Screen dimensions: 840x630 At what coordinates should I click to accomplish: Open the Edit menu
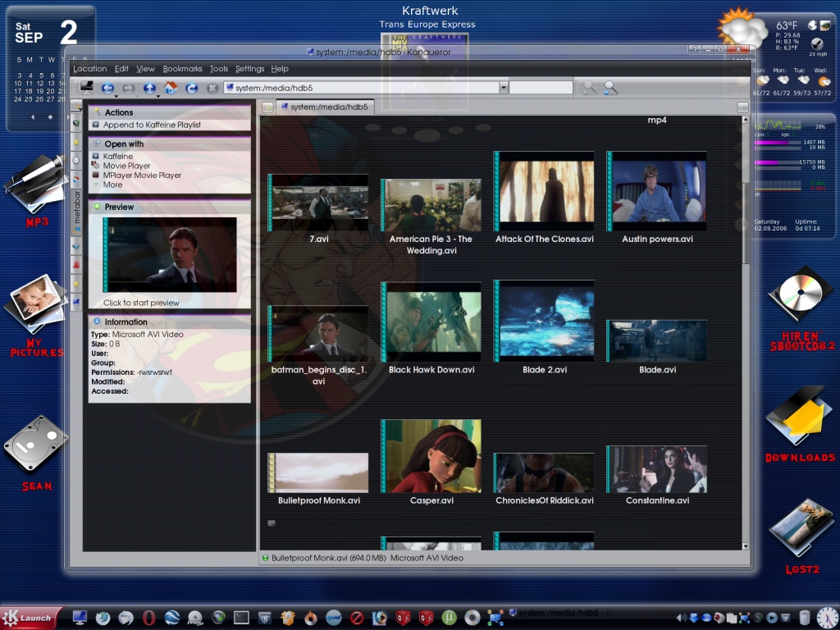pos(121,69)
